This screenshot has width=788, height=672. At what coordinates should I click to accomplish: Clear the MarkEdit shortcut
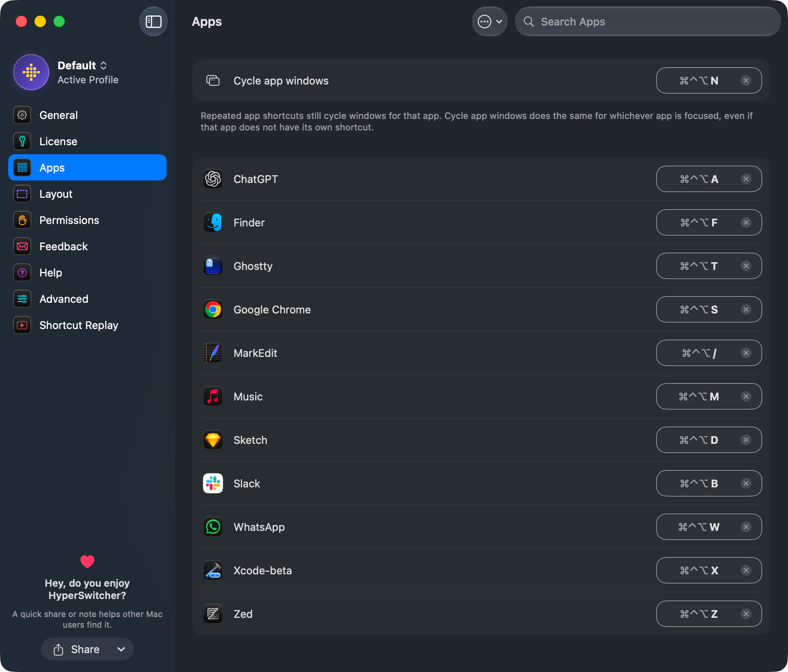[x=746, y=353]
